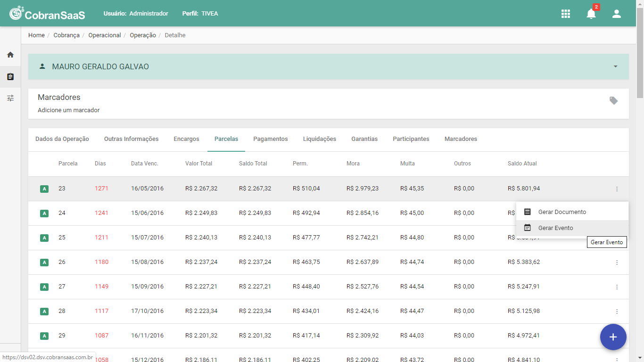This screenshot has width=644, height=362.
Task: Switch to Garantias tab
Action: (x=364, y=139)
